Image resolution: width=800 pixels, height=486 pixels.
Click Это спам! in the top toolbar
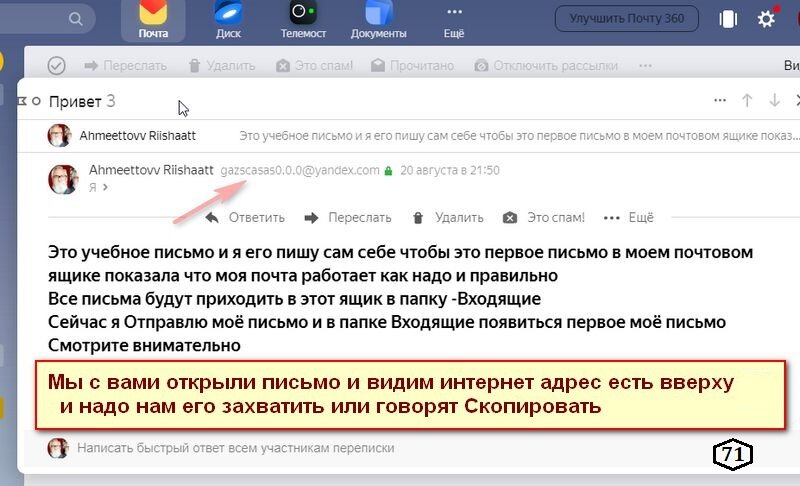314,66
